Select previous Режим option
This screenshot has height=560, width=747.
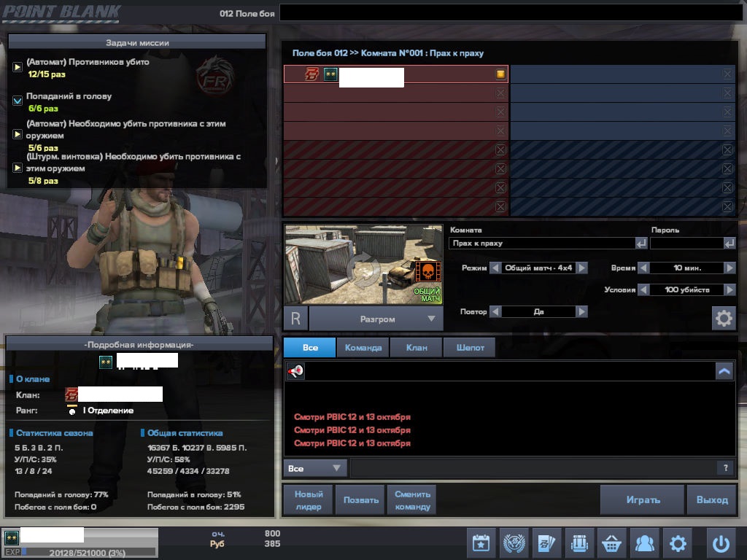(x=495, y=268)
